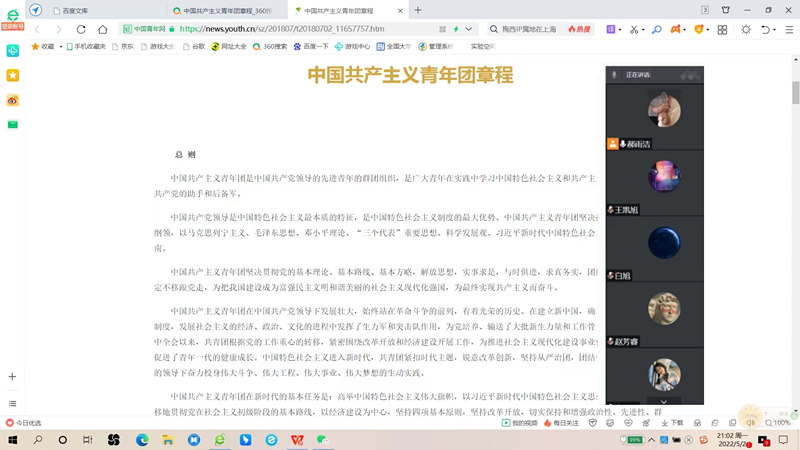Viewport: 800px width, 450px height.
Task: Open the 360搜索 bookmark
Action: (270, 46)
